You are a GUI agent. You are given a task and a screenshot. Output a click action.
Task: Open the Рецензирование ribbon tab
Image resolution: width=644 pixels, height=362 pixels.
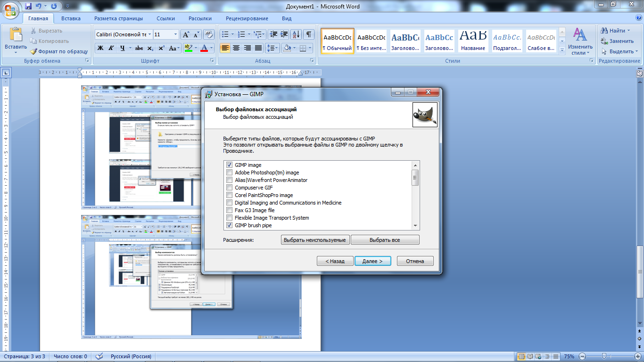click(247, 18)
